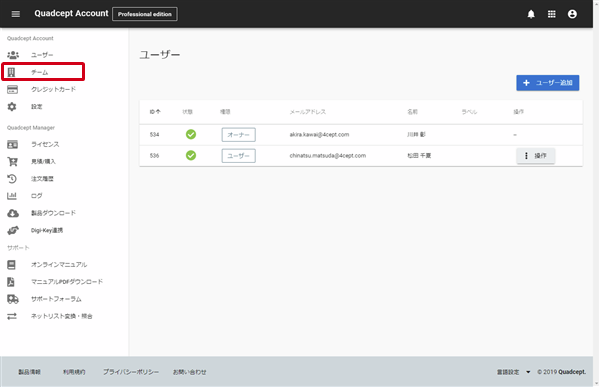Click ID cell 536

(x=154, y=156)
